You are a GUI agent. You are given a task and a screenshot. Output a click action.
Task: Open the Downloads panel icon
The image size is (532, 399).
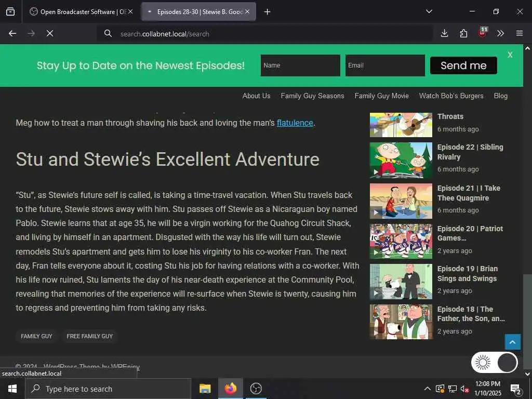(445, 33)
